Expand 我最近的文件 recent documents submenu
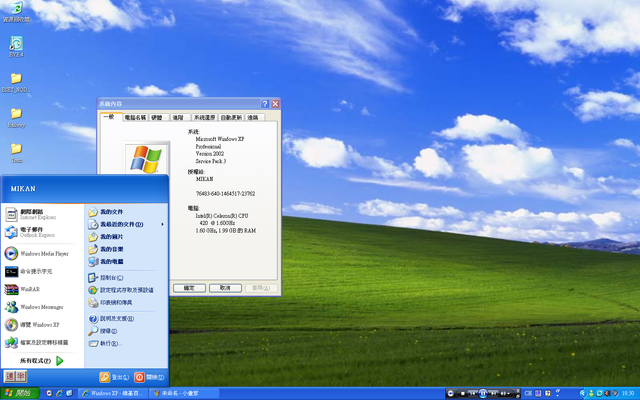Image resolution: width=640 pixels, height=400 pixels. click(x=120, y=224)
